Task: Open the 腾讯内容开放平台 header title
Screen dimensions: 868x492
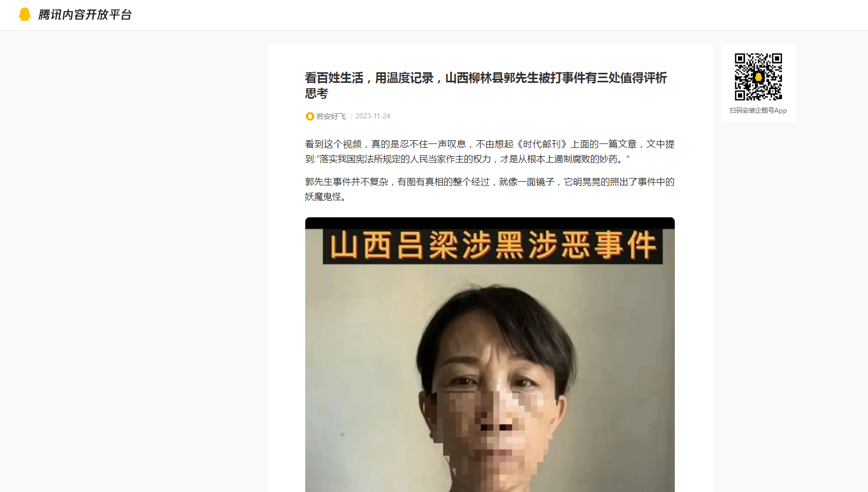Action: click(x=85, y=15)
